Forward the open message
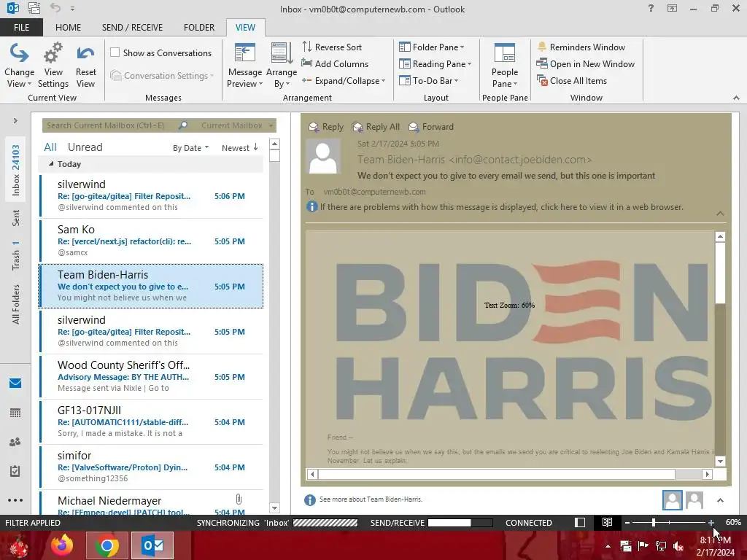747x560 pixels. 431,127
